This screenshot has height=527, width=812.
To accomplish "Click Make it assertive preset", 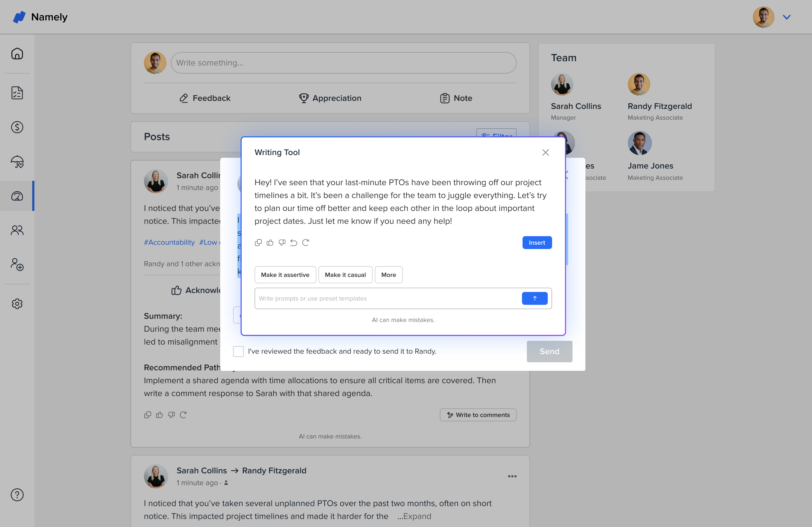I will (x=285, y=275).
